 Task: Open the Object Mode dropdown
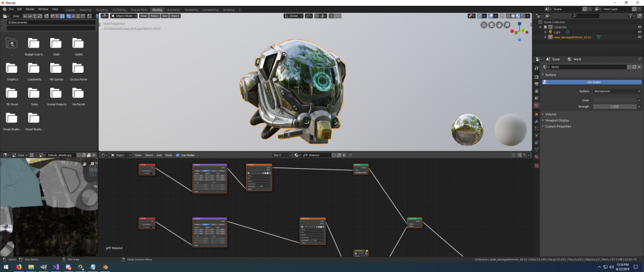click(x=122, y=15)
